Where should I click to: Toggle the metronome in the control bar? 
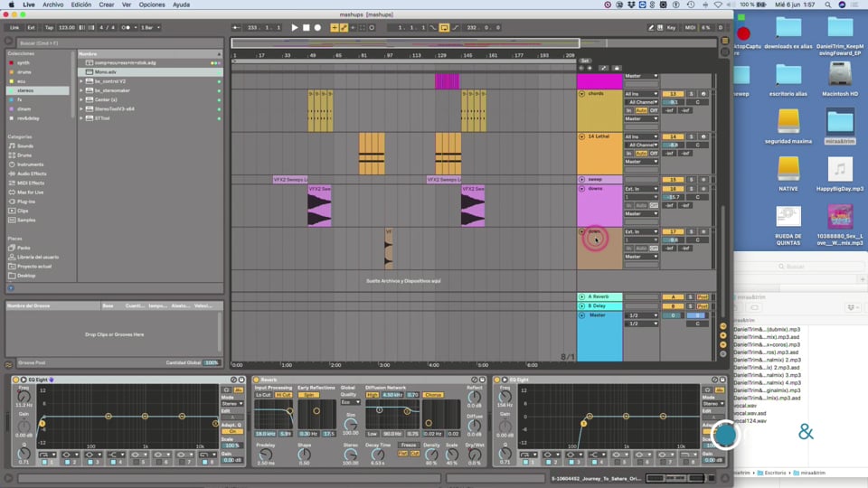[x=126, y=27]
